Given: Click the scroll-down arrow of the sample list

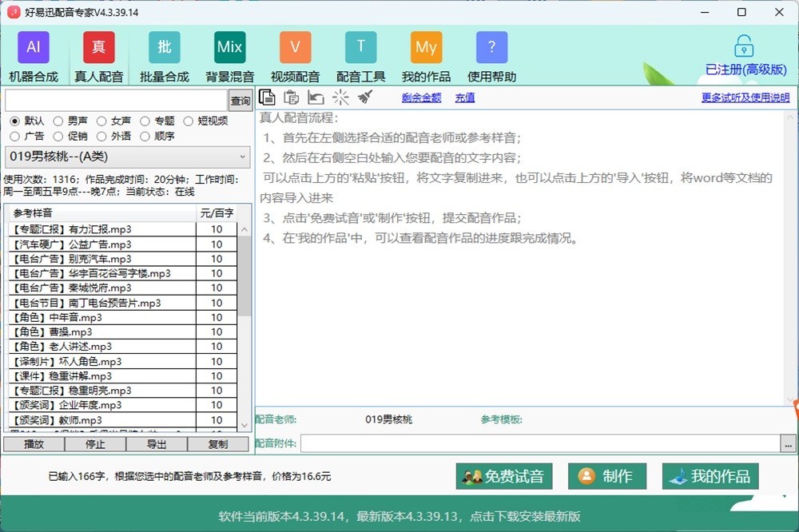Looking at the screenshot, I should coord(245,425).
